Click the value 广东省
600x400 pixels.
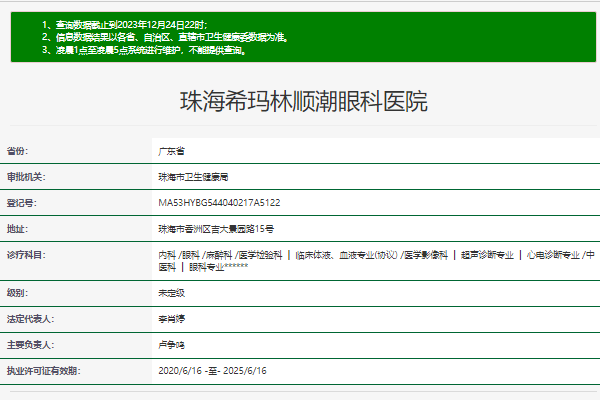point(171,151)
